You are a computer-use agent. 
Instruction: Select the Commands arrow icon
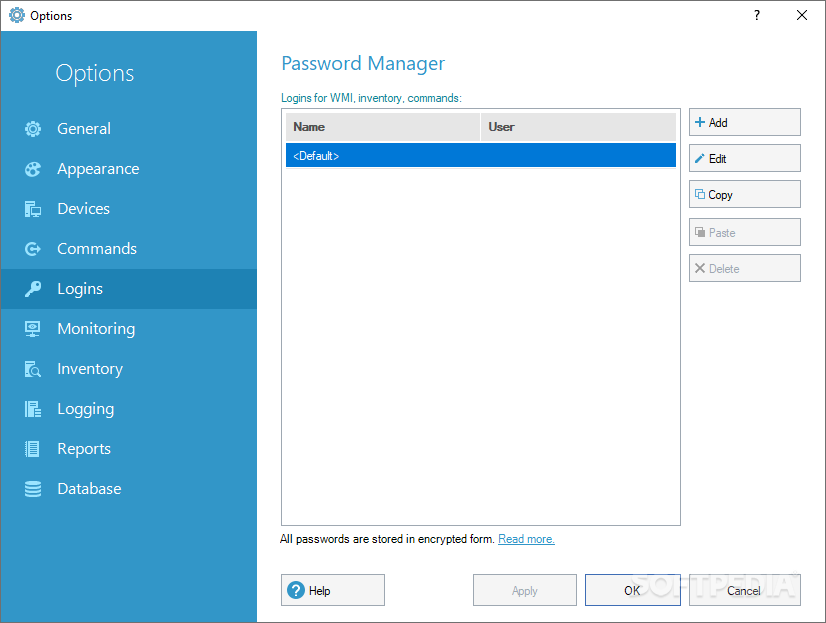[33, 249]
